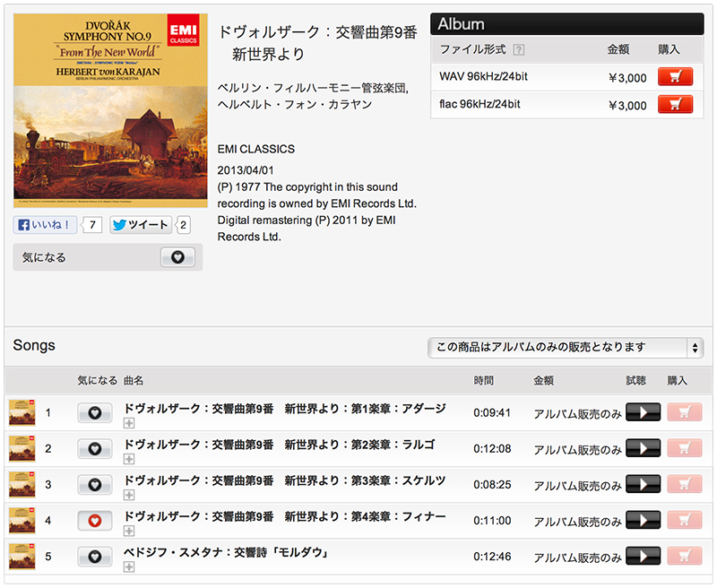Click the 曲名 column header
This screenshot has width=717, height=588.
(x=134, y=380)
